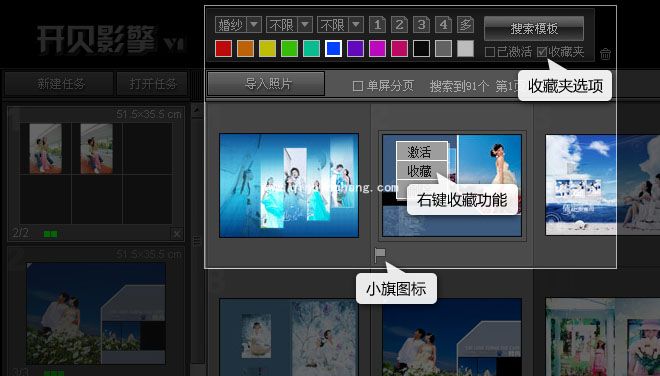This screenshot has width=660, height=376.
Task: Enable the 单屏分页 checkbox
Action: click(358, 86)
